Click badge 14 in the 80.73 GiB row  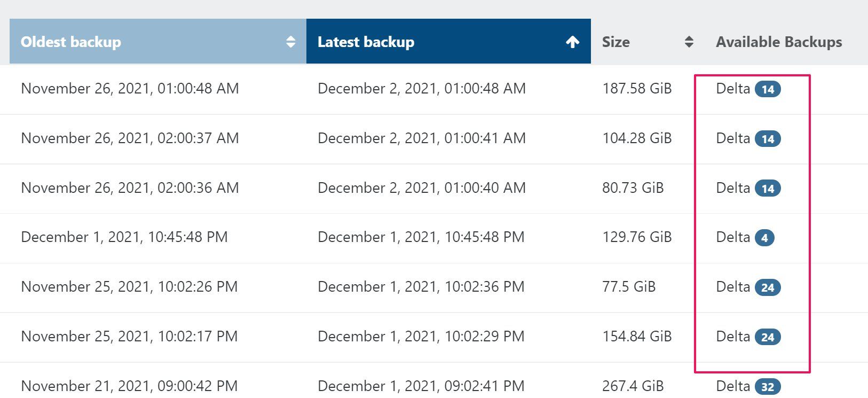[767, 189]
